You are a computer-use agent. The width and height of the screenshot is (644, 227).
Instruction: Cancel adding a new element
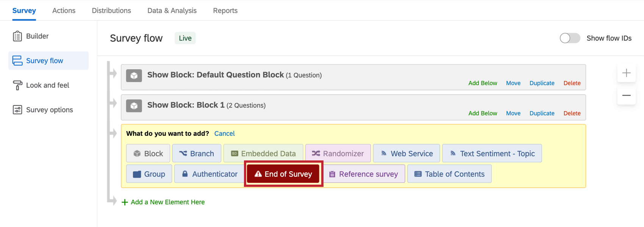pyautogui.click(x=224, y=133)
